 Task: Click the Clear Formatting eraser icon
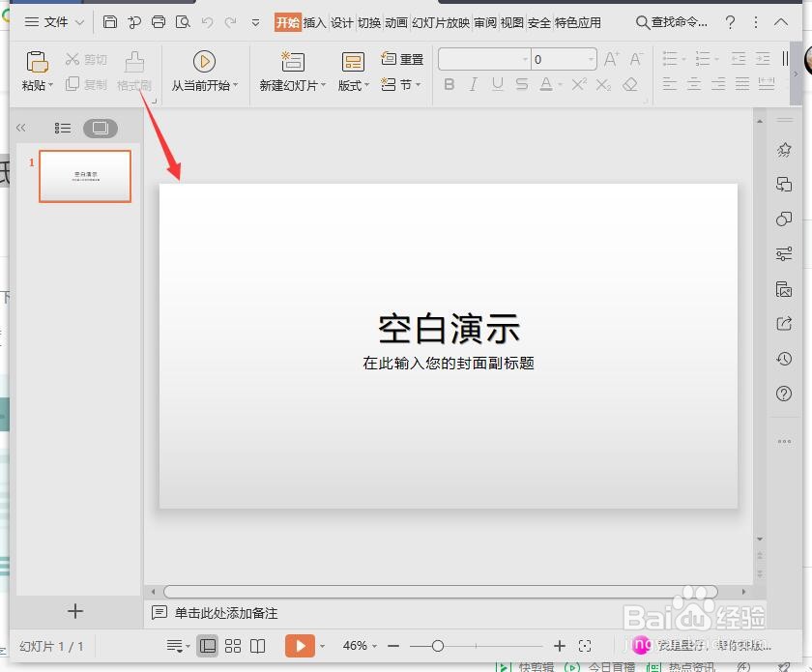pos(630,84)
